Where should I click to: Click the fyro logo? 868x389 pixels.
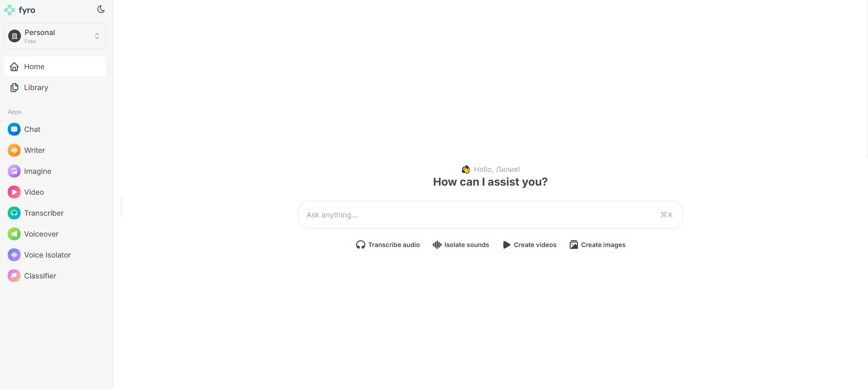pyautogui.click(x=20, y=10)
